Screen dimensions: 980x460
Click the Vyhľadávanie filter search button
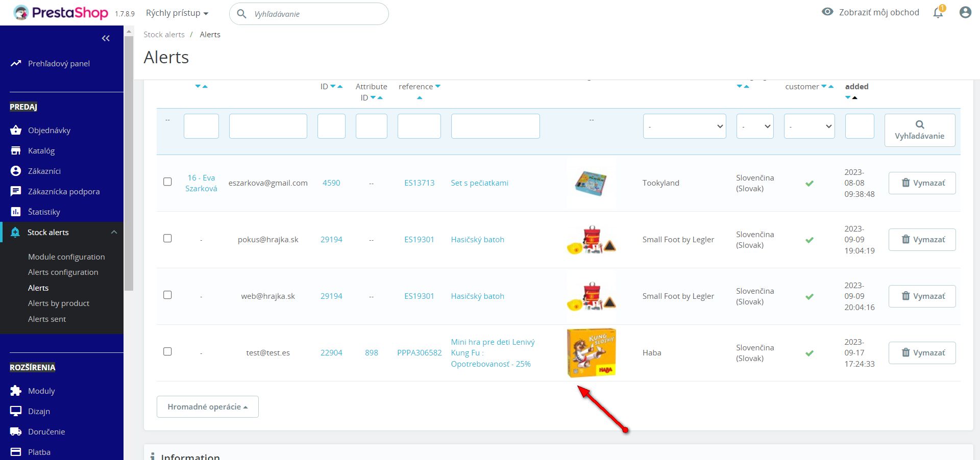point(920,131)
